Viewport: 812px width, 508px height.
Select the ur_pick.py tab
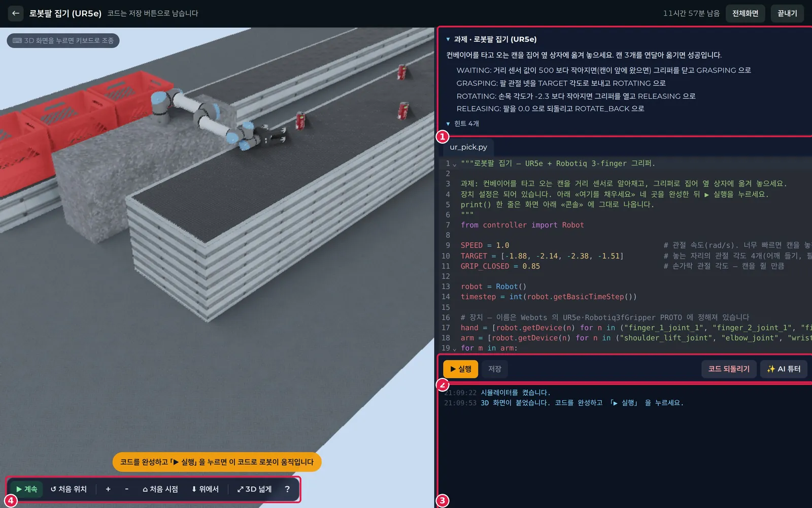click(468, 147)
